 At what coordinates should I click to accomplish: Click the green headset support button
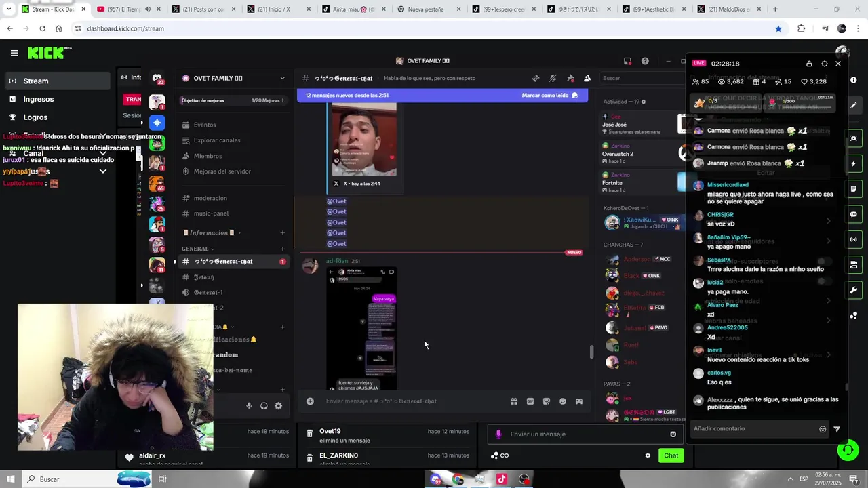847,450
